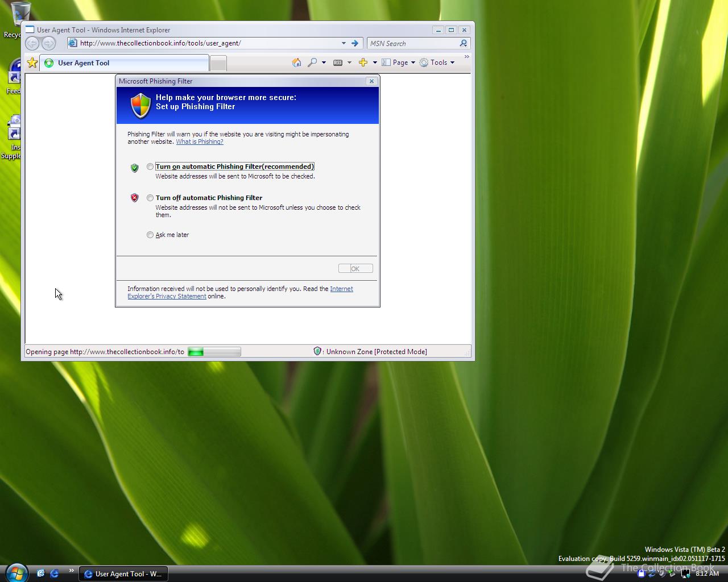This screenshot has height=582, width=728.
Task: Click Unknown Zone [Protected Mode] status text
Action: coord(377,352)
